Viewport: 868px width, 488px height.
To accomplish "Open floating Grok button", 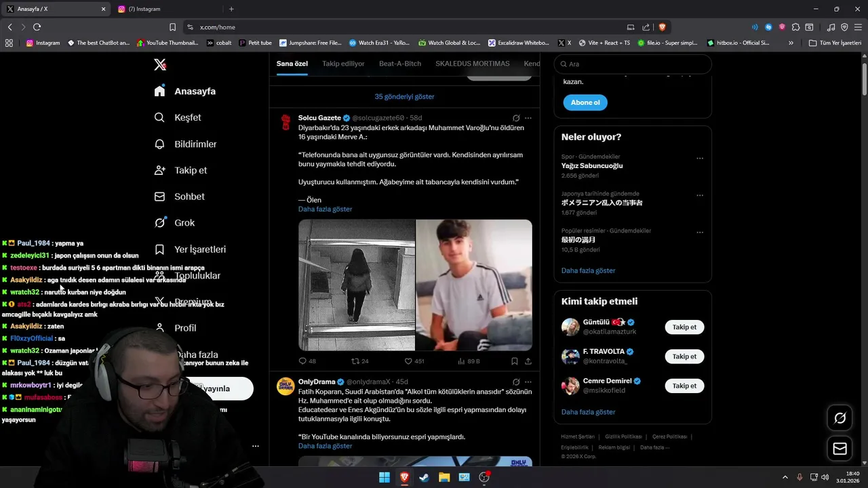I will click(x=840, y=418).
